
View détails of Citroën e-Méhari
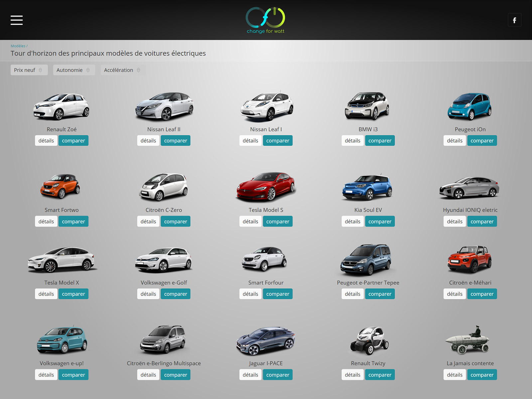coord(455,294)
